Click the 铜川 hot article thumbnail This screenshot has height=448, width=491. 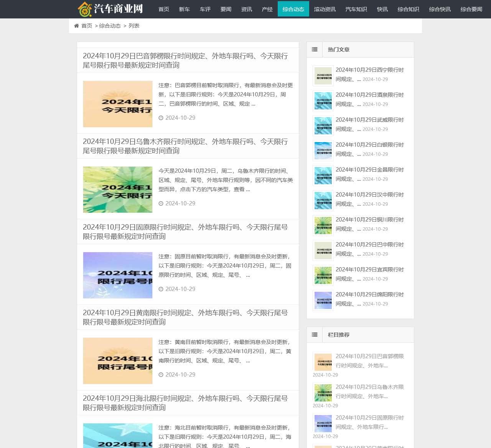(323, 225)
